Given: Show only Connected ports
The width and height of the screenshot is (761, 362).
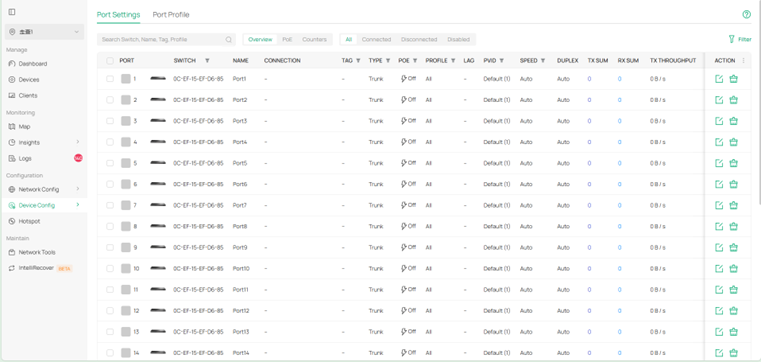Looking at the screenshot, I should 376,39.
